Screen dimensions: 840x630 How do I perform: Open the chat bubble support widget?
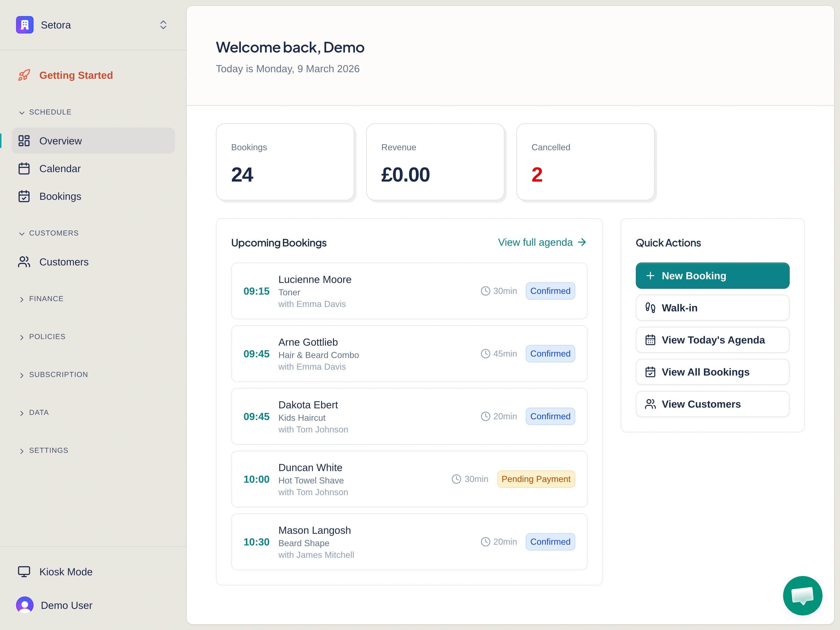click(x=802, y=595)
